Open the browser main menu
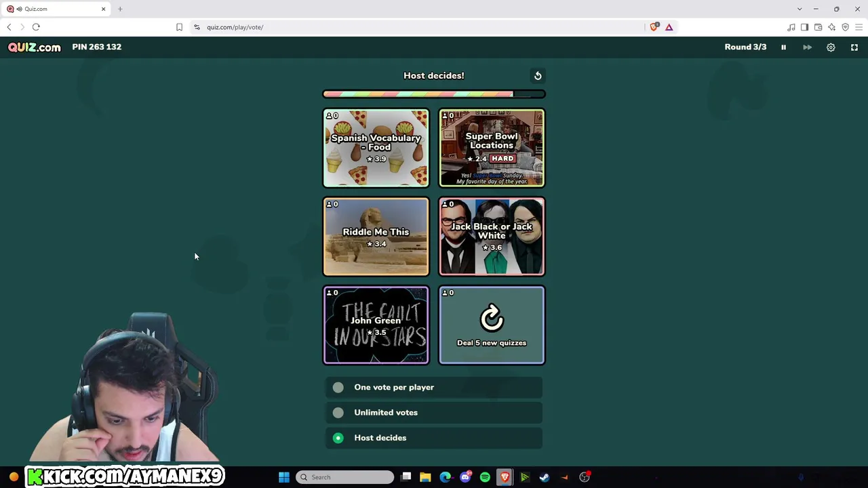This screenshot has width=868, height=488. [859, 27]
